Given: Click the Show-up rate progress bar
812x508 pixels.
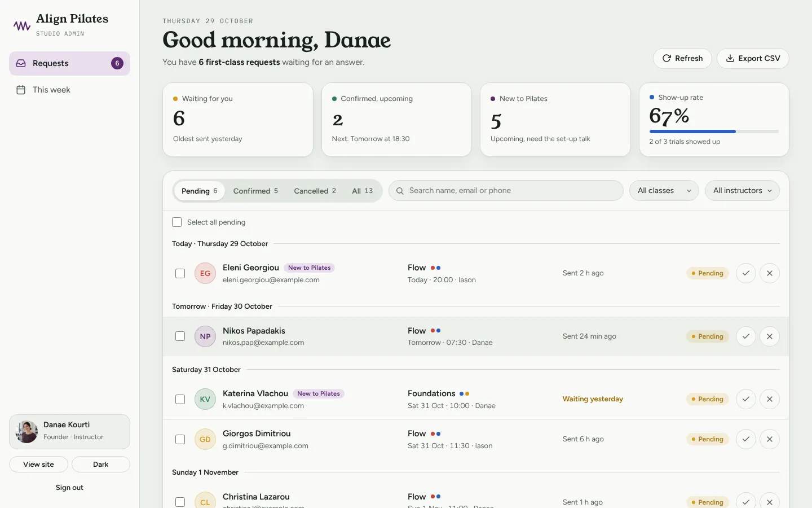Looking at the screenshot, I should tap(714, 132).
